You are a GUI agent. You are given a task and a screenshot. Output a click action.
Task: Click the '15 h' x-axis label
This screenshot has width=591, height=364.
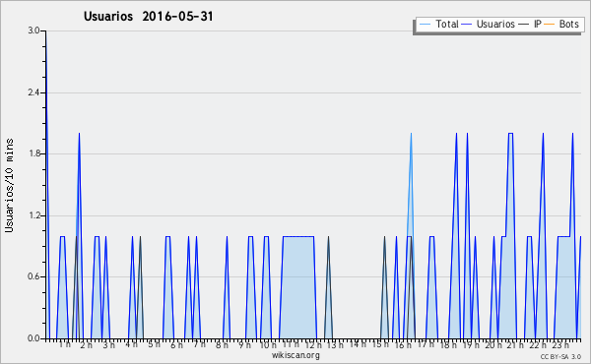pos(380,344)
